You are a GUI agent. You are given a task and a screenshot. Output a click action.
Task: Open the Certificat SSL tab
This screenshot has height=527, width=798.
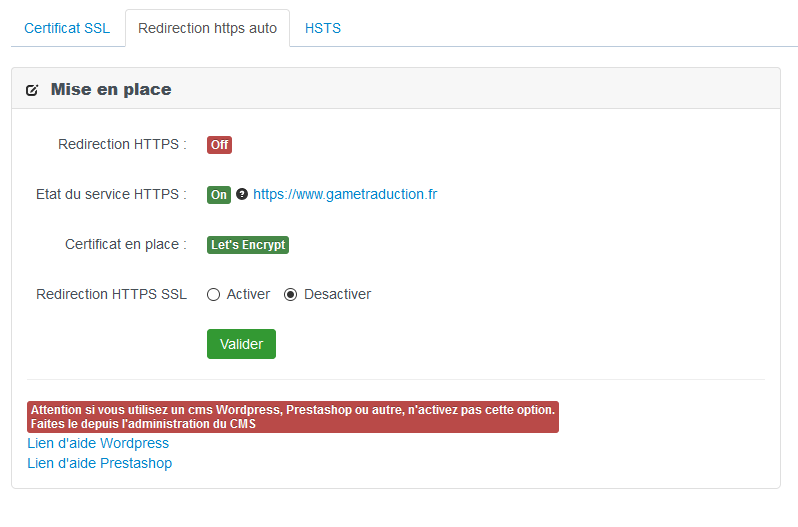click(67, 28)
